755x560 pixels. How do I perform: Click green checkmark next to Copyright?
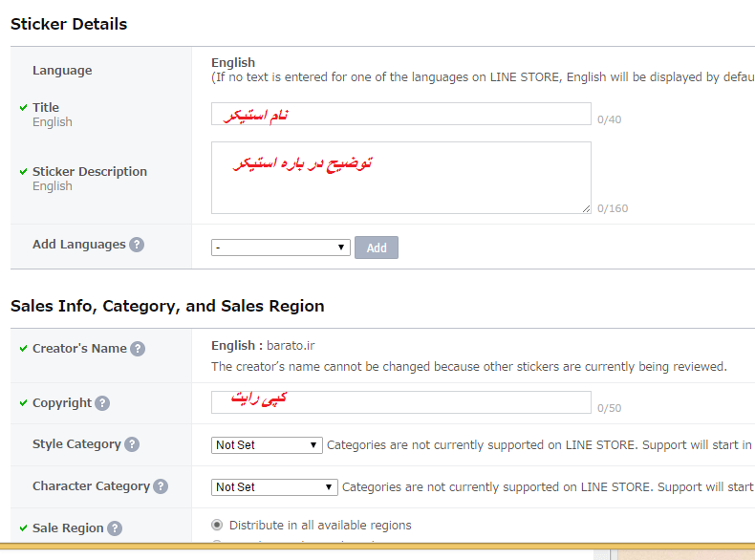[x=23, y=402]
